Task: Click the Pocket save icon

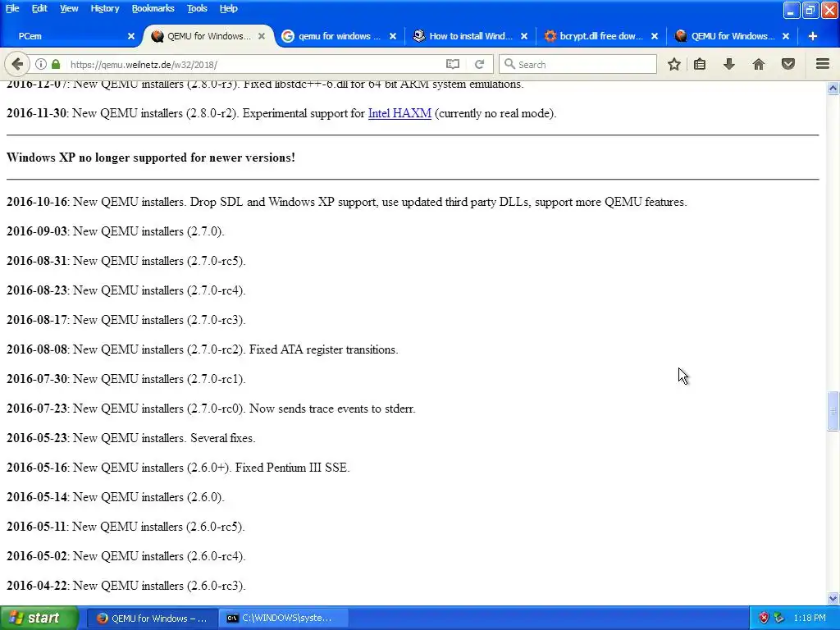Action: (788, 64)
